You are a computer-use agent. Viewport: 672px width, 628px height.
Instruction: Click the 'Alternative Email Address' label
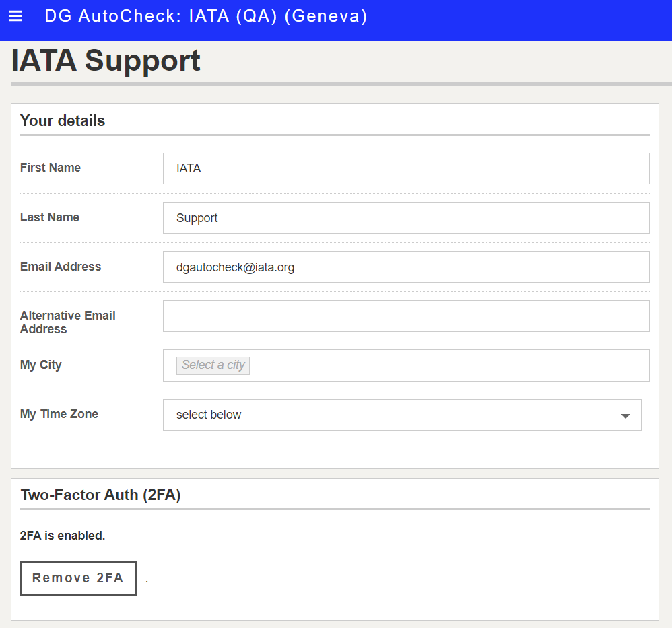[68, 322]
